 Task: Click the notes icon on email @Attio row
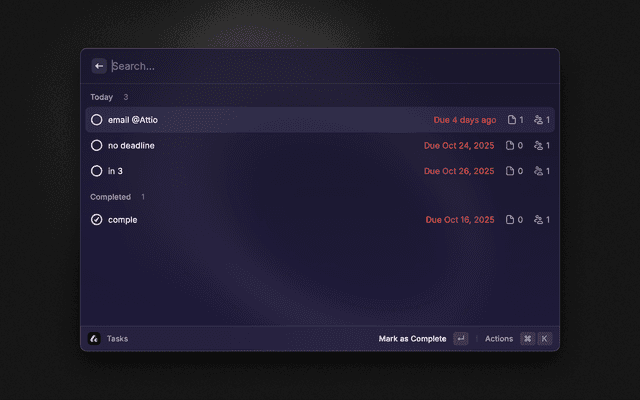pyautogui.click(x=511, y=120)
